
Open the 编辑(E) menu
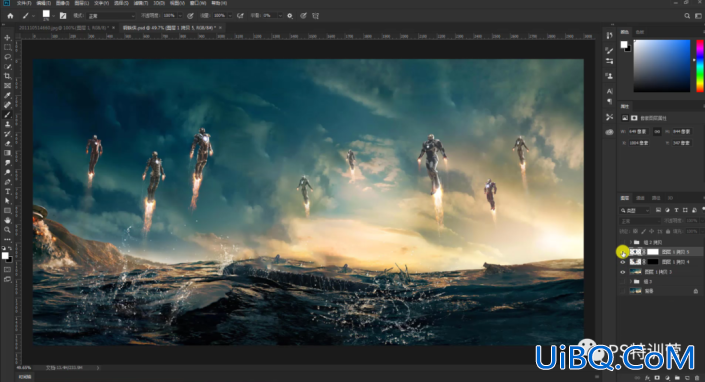click(43, 3)
